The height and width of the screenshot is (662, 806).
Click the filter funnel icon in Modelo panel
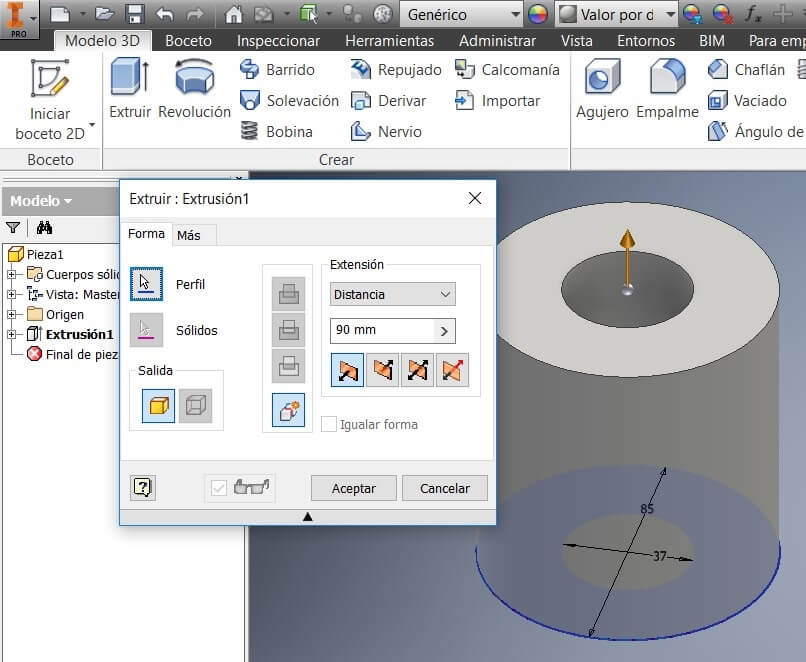pyautogui.click(x=13, y=227)
